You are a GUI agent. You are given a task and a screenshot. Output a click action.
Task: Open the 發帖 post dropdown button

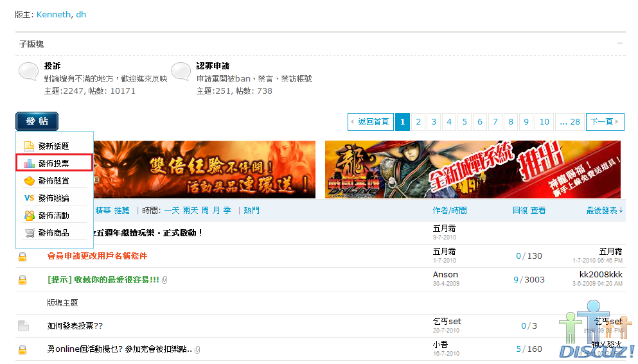(x=37, y=121)
